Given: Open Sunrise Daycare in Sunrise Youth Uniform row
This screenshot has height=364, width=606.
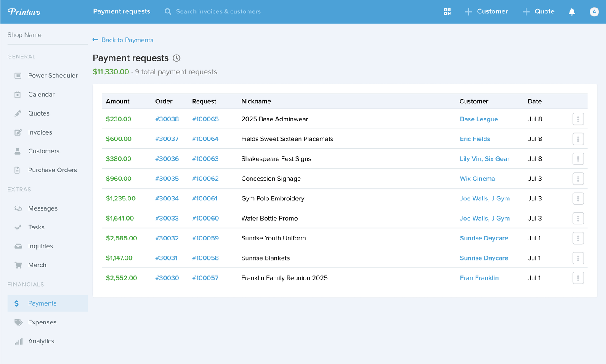Looking at the screenshot, I should (x=484, y=238).
